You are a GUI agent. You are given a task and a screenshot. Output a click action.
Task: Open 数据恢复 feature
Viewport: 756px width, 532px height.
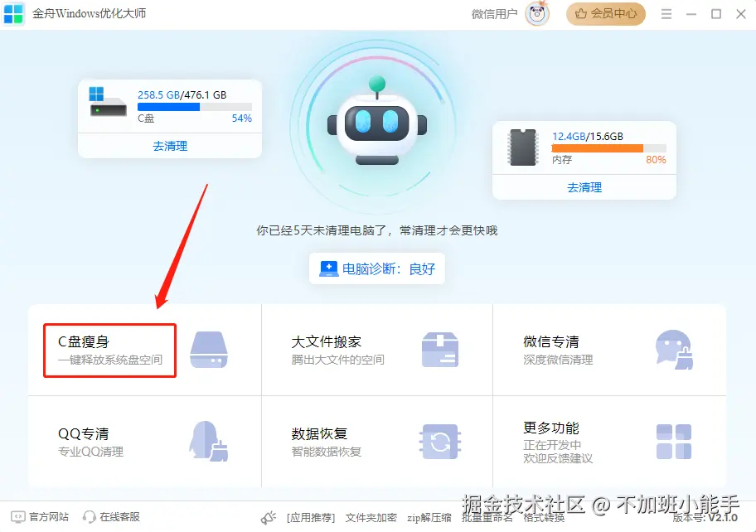click(377, 442)
